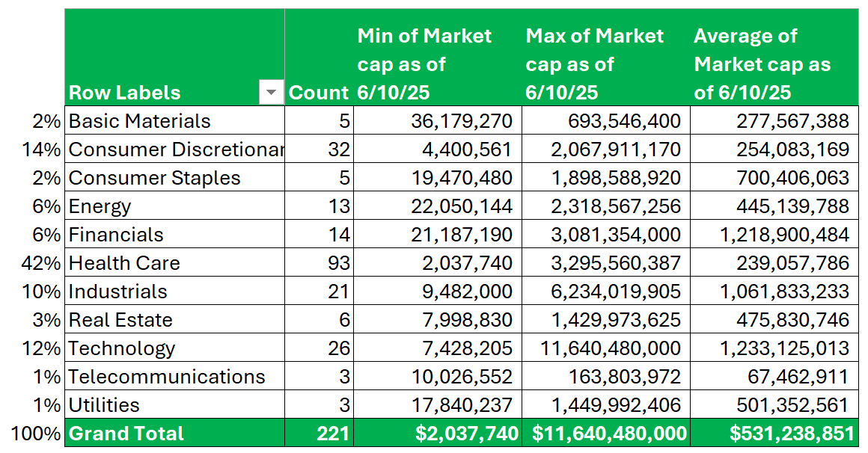Select the Consumer Staples row label
Screen dimensions: 868x453
[x=174, y=177]
